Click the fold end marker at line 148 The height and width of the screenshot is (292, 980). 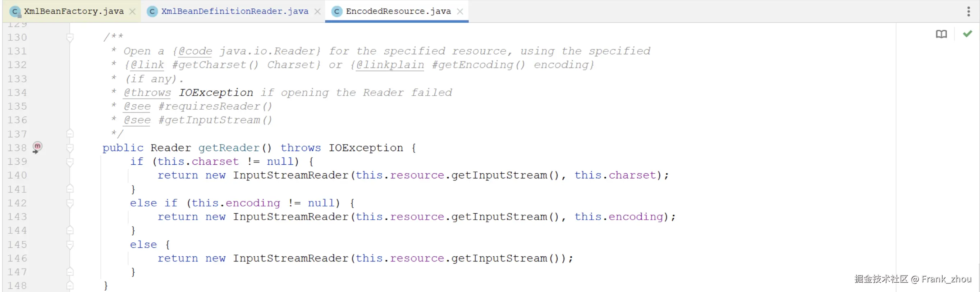70,286
